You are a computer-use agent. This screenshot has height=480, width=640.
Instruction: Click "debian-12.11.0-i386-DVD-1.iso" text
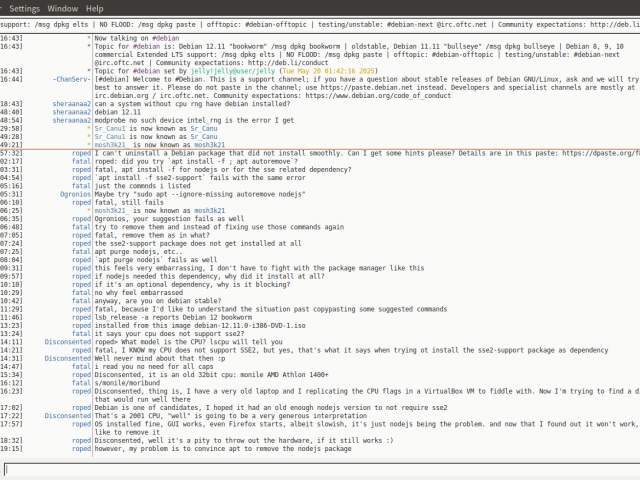(248, 326)
